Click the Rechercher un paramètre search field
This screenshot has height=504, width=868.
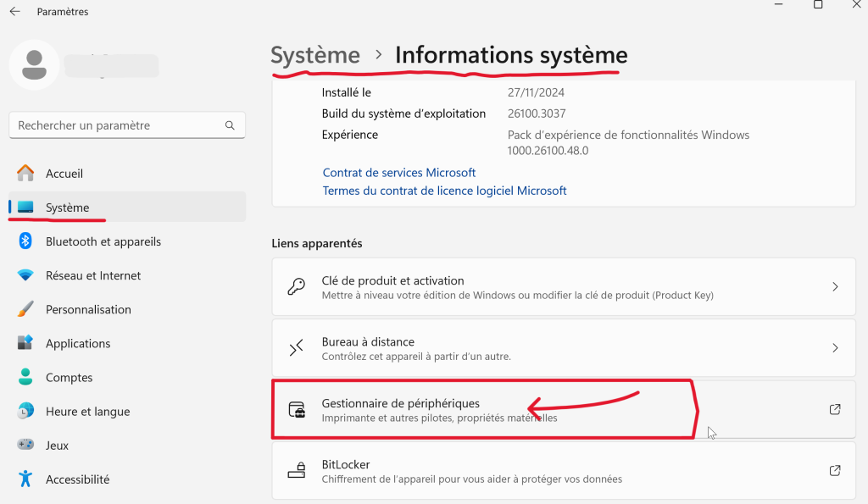[119, 125]
